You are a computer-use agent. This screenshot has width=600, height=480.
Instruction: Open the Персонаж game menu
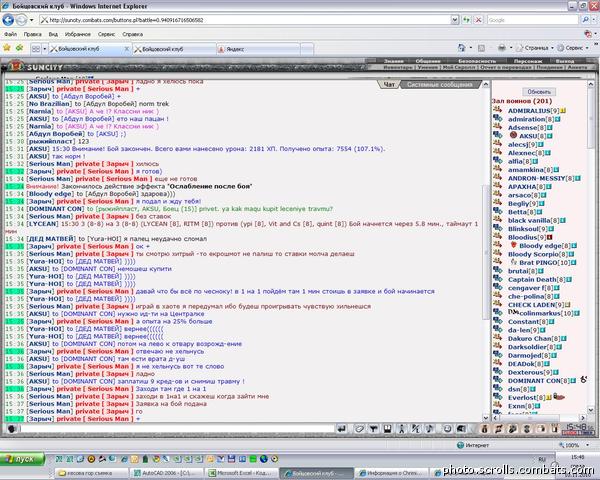528,61
